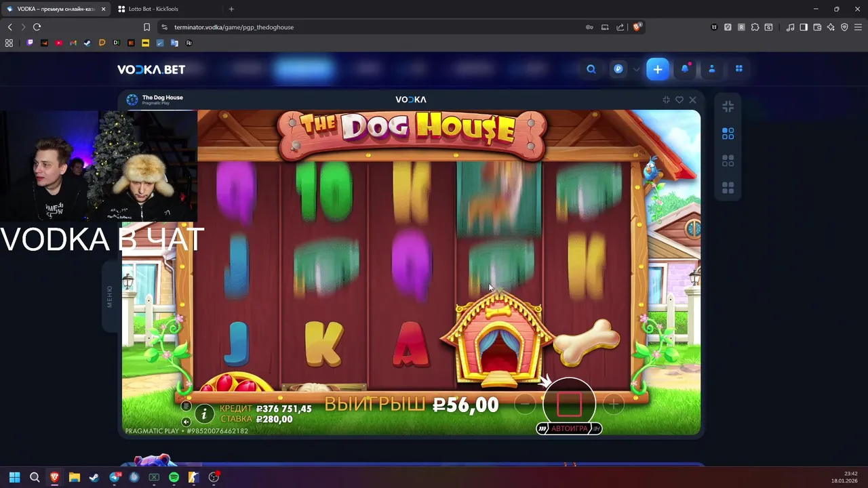Image resolution: width=868 pixels, height=488 pixels.
Task: Toggle the slot sound speaker icon
Action: click(186, 422)
